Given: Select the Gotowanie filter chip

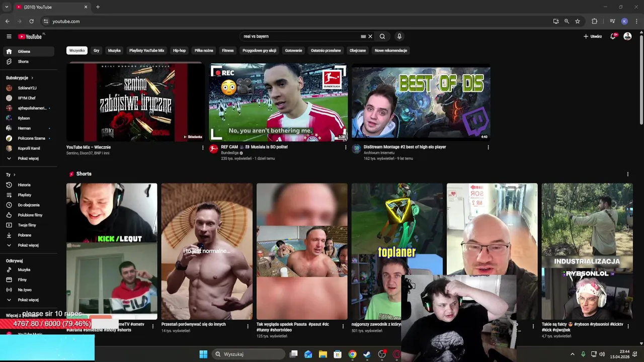Looking at the screenshot, I should click(293, 50).
